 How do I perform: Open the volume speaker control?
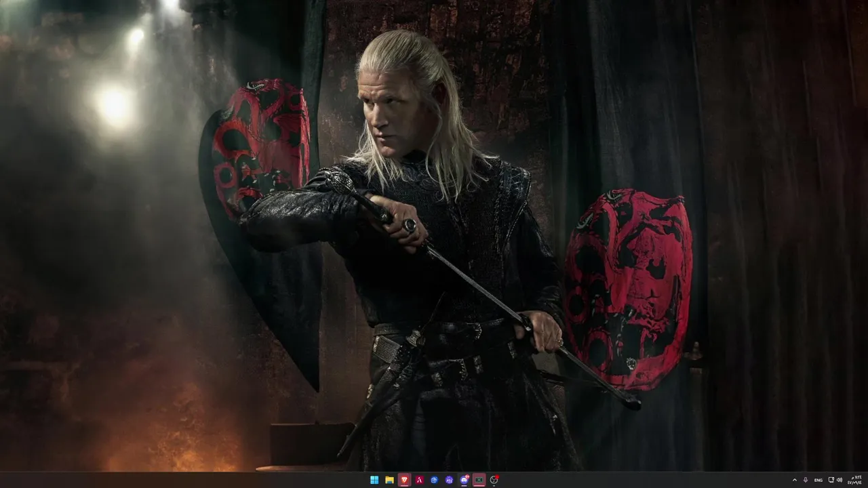840,480
